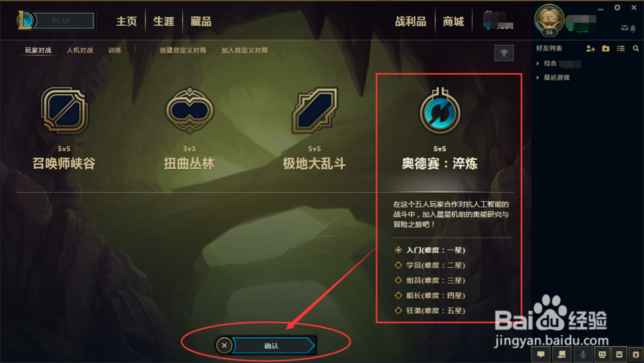The image size is (644, 363).
Task: Click the microphone icon in bottom bar
Action: [x=582, y=355]
